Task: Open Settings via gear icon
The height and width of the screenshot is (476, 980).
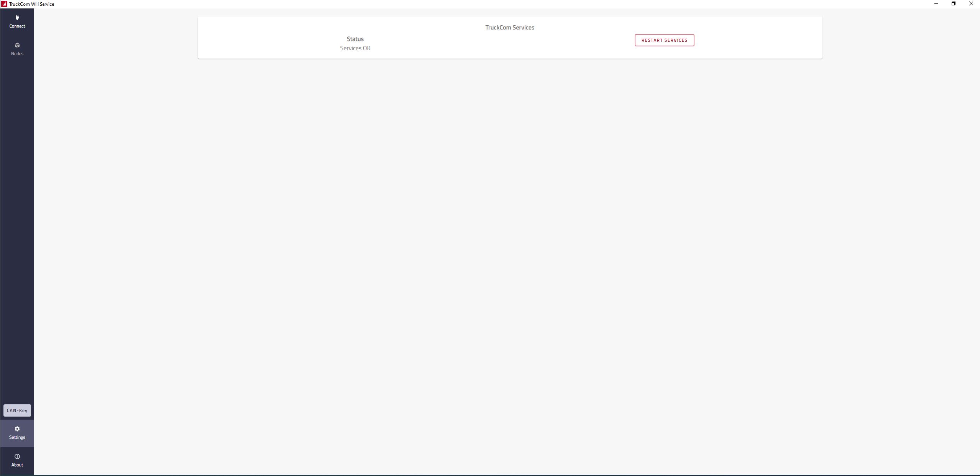Action: coord(17,429)
